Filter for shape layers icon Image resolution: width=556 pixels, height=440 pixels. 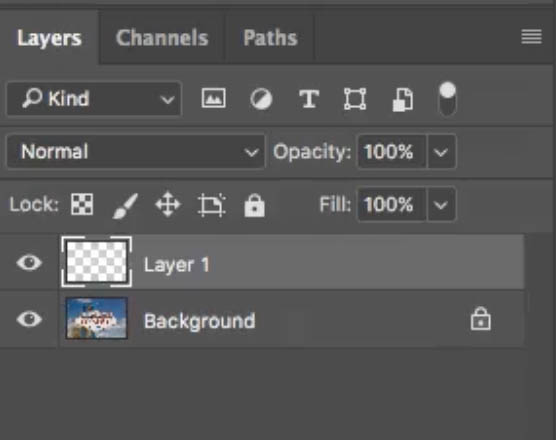pos(355,99)
